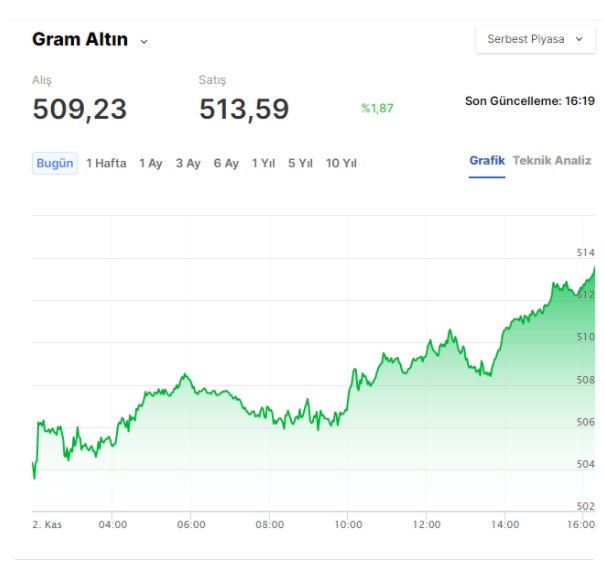Click the 14:00 mark on chart axis
This screenshot has width=604, height=584.
click(x=505, y=524)
